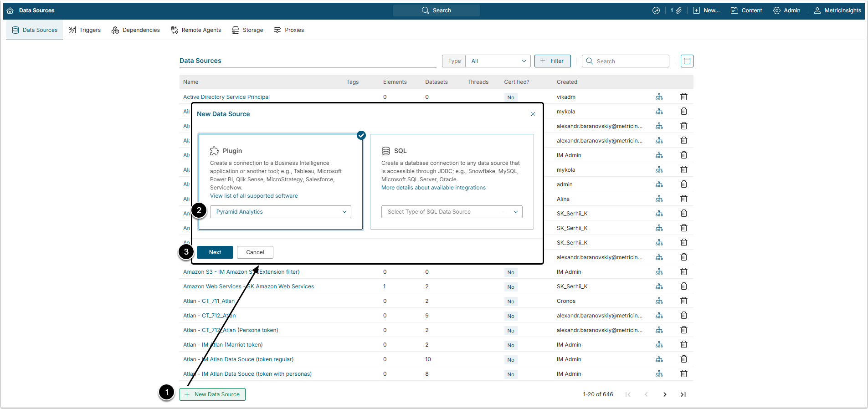Open dependency tree icon for vikadm row
Screen dimensions: 868x409
659,97
